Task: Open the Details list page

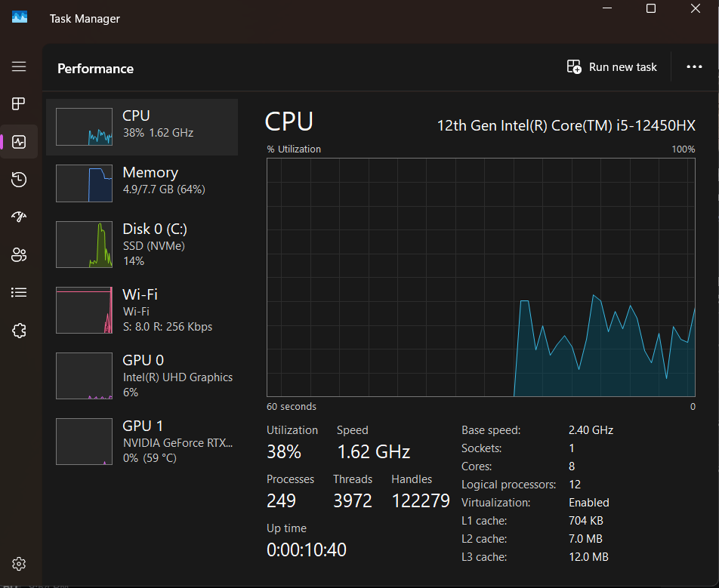Action: pyautogui.click(x=19, y=292)
